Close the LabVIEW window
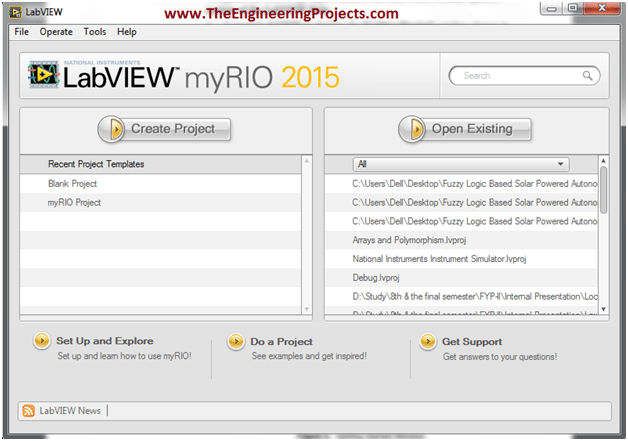 (x=602, y=8)
